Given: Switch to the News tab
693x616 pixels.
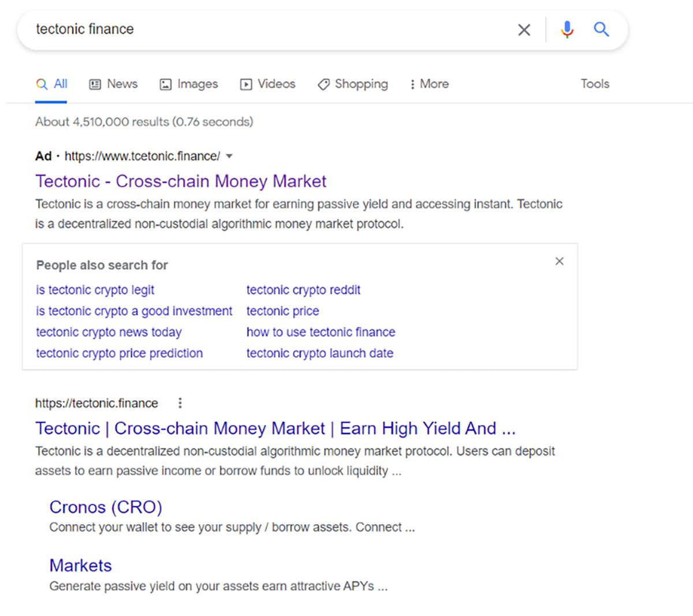Looking at the screenshot, I should [x=113, y=84].
